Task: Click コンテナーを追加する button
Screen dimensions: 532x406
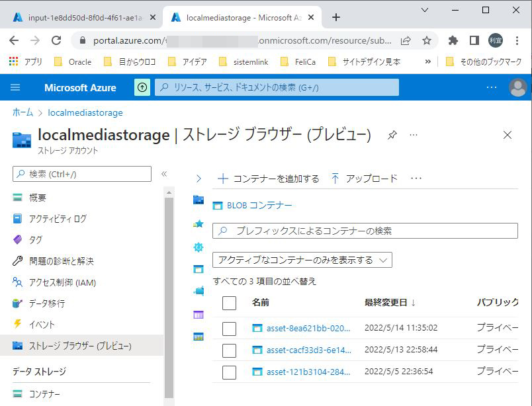Action: (269, 179)
